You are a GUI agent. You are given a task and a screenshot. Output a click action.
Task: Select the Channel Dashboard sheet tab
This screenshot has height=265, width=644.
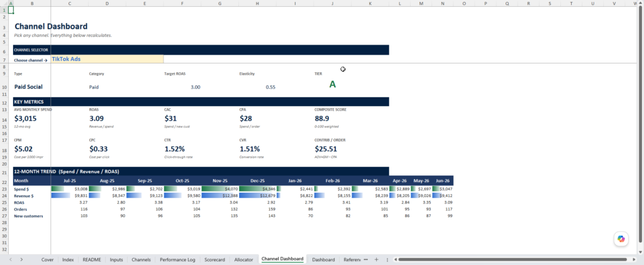click(282, 259)
